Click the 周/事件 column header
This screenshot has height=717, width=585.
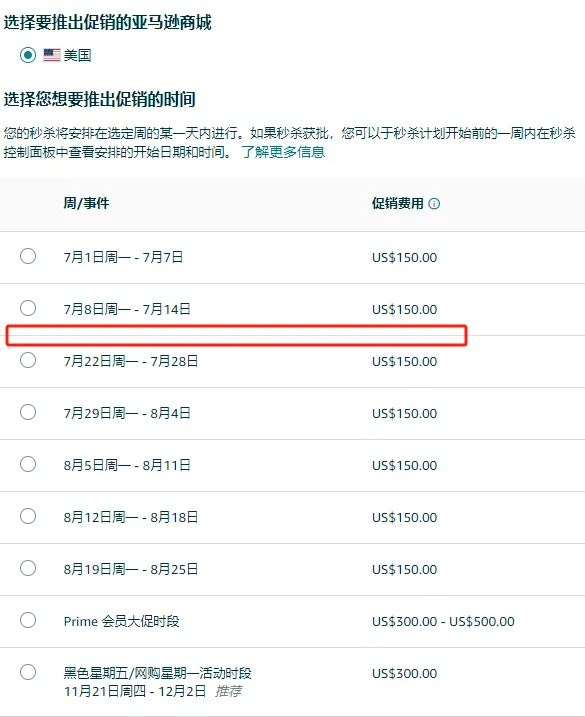[x=86, y=203]
